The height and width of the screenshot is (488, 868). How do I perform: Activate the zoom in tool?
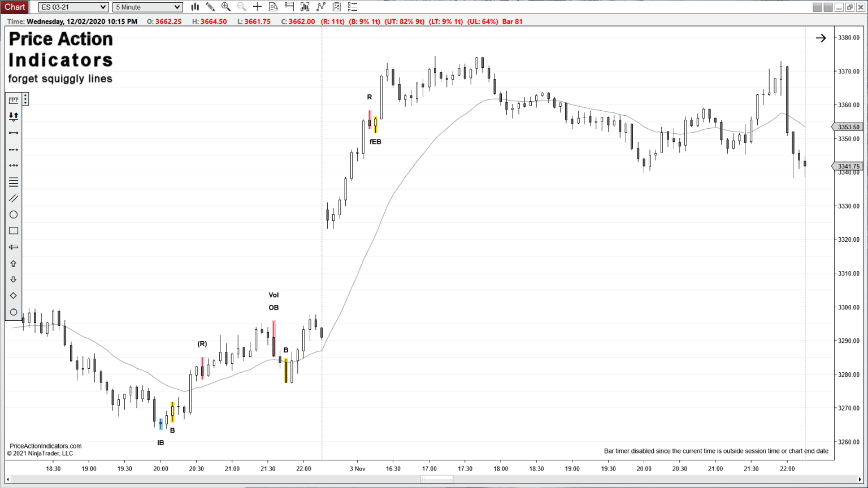[226, 7]
